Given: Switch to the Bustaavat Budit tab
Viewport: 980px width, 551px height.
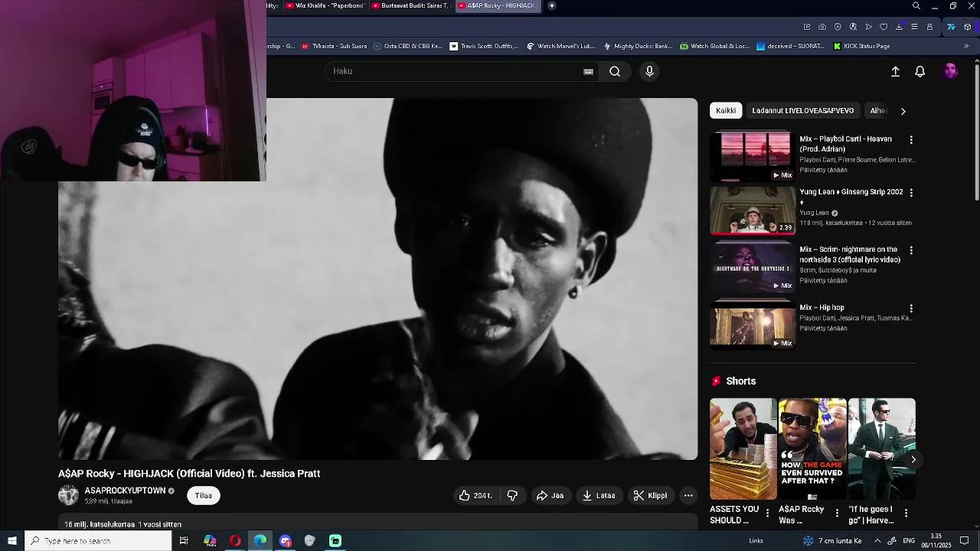Looking at the screenshot, I should [x=410, y=5].
